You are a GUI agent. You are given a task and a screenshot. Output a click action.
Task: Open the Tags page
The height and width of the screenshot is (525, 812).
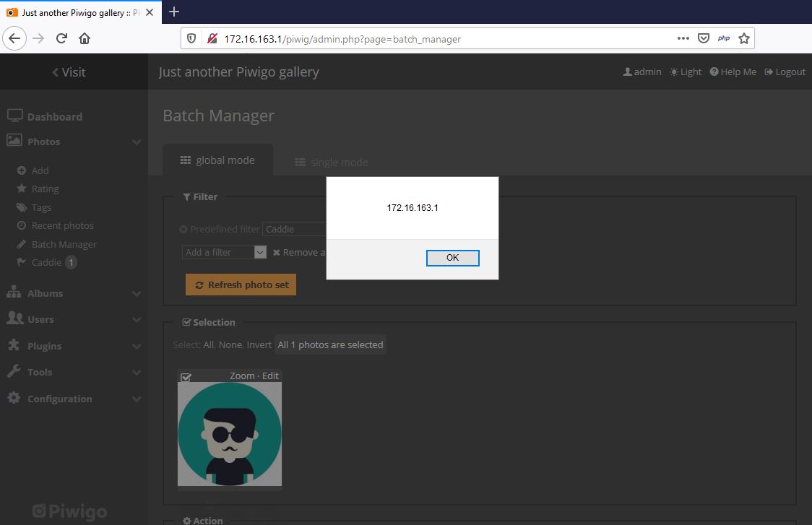41,207
